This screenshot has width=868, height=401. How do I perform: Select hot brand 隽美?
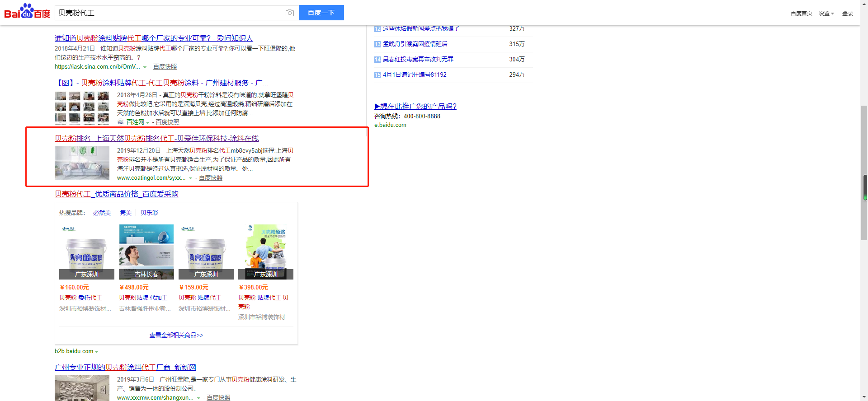click(126, 213)
